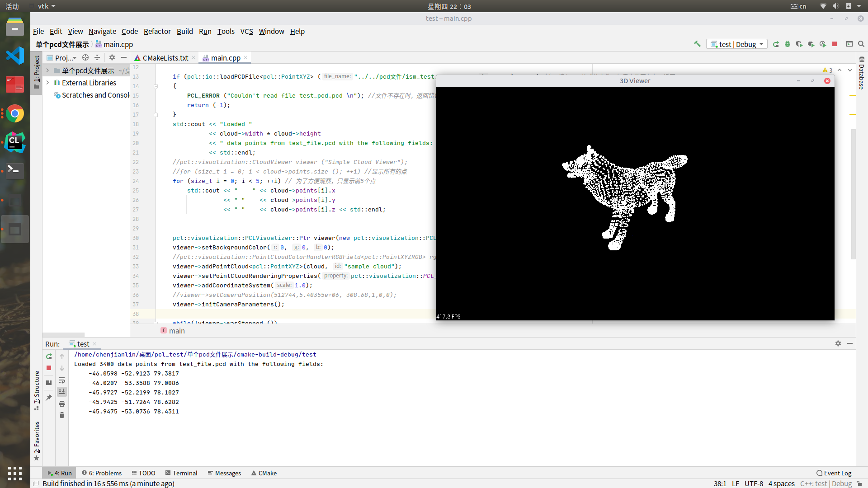
Task: Clear all output with trash icon
Action: pos(62,415)
